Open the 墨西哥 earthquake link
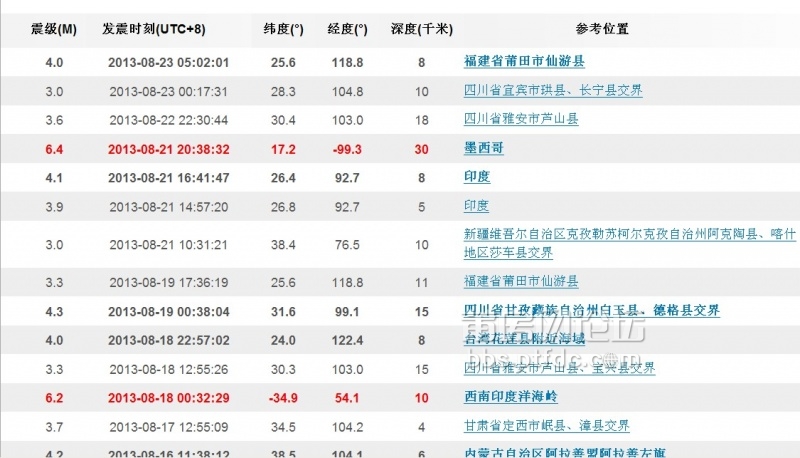This screenshot has height=458, width=800. (x=484, y=148)
